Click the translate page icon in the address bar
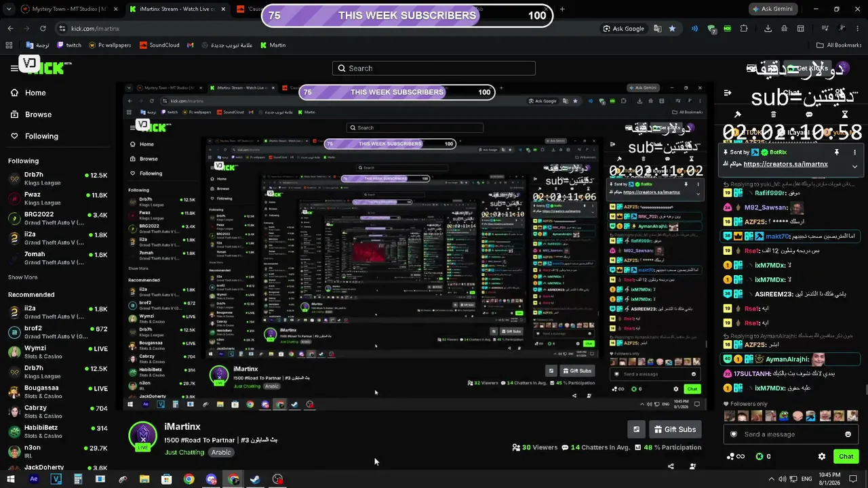The width and height of the screenshot is (868, 488). tap(657, 28)
